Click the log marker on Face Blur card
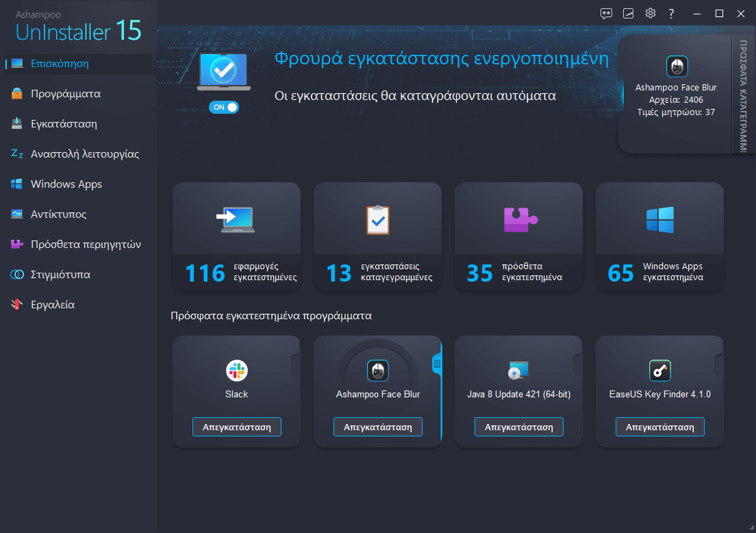Viewport: 756px width, 533px height. (x=437, y=364)
